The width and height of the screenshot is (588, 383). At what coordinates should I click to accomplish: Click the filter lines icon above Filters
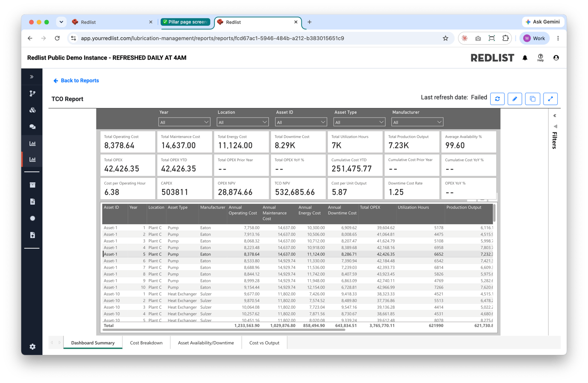(x=555, y=126)
